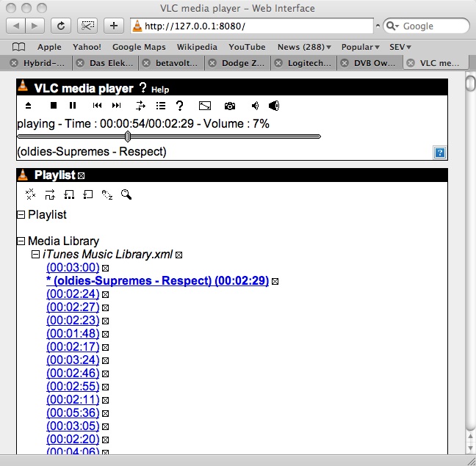Open the Google Maps bookmark

[x=139, y=47]
